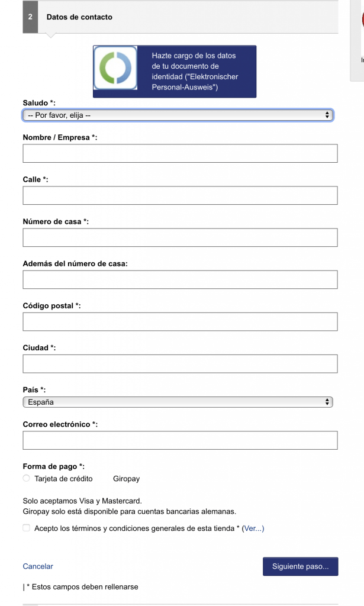Click the 'Hazte cargo de los datos' banner
The image size is (364, 606).
click(194, 72)
